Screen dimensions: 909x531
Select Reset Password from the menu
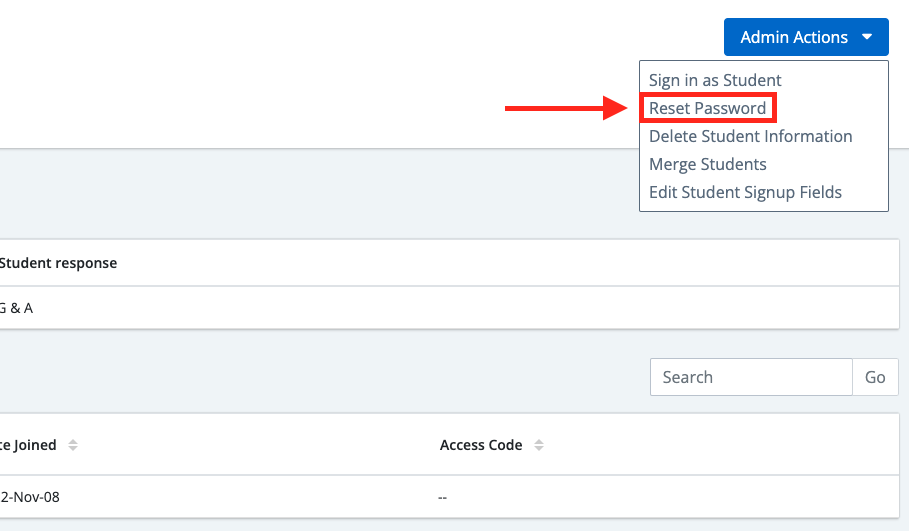[x=707, y=108]
